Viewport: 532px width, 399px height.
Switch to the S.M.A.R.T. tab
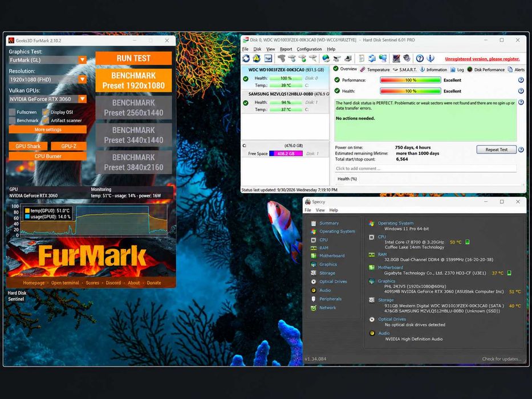point(405,70)
